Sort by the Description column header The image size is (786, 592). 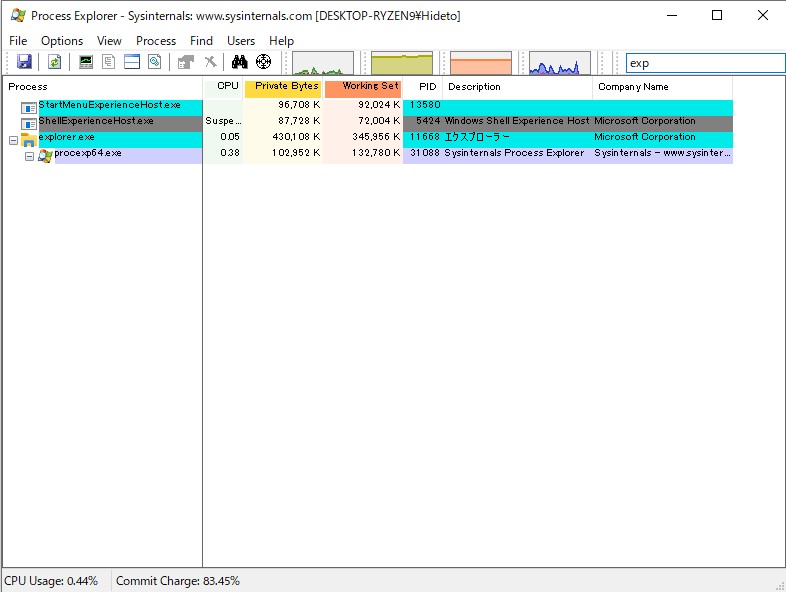[x=517, y=87]
